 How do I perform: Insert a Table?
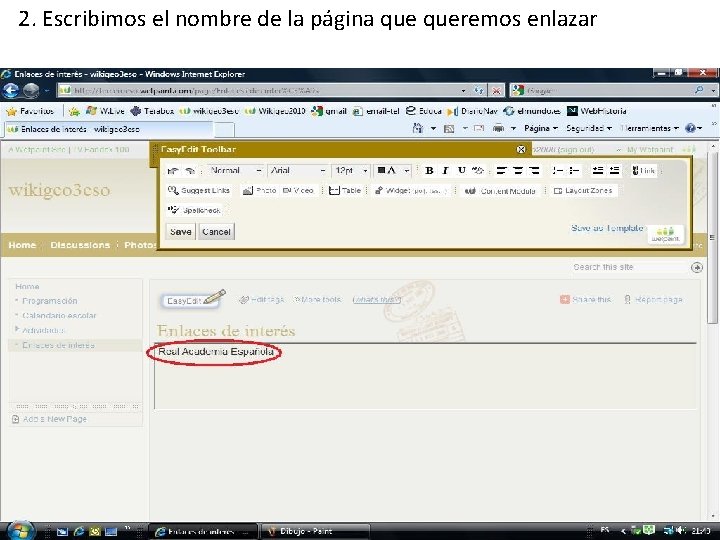(x=345, y=190)
